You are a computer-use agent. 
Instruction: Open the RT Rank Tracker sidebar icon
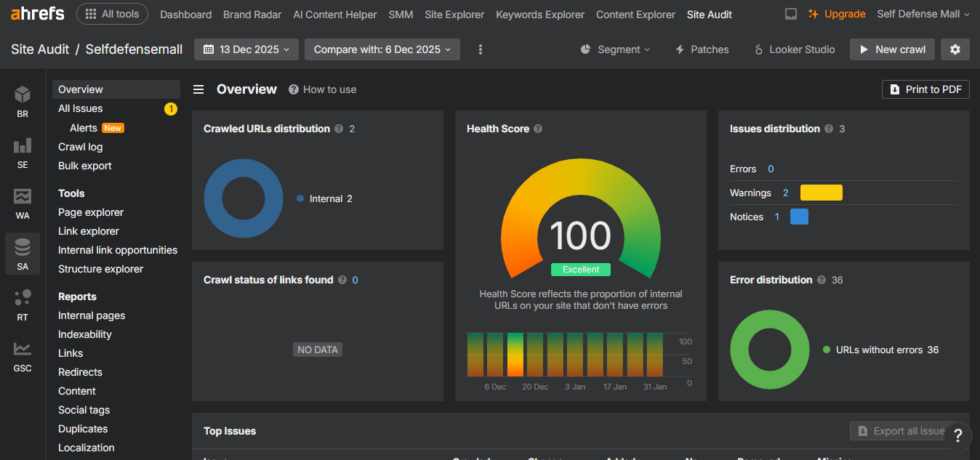pos(23,305)
